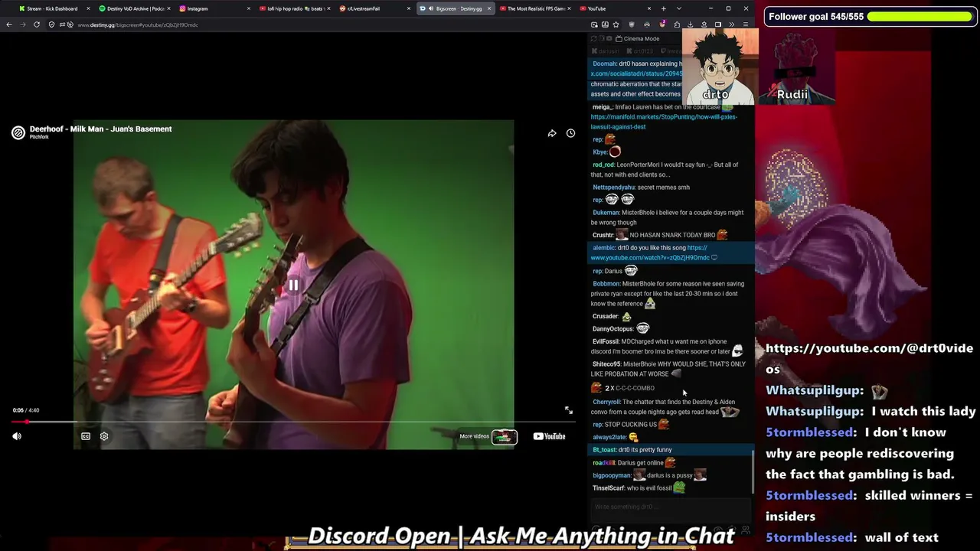Click username Crushtr in chat
Screen dimensions: 980x551
coord(603,235)
